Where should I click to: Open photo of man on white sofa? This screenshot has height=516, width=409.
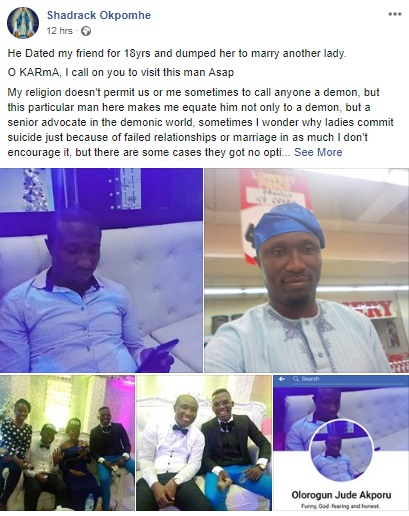(101, 270)
